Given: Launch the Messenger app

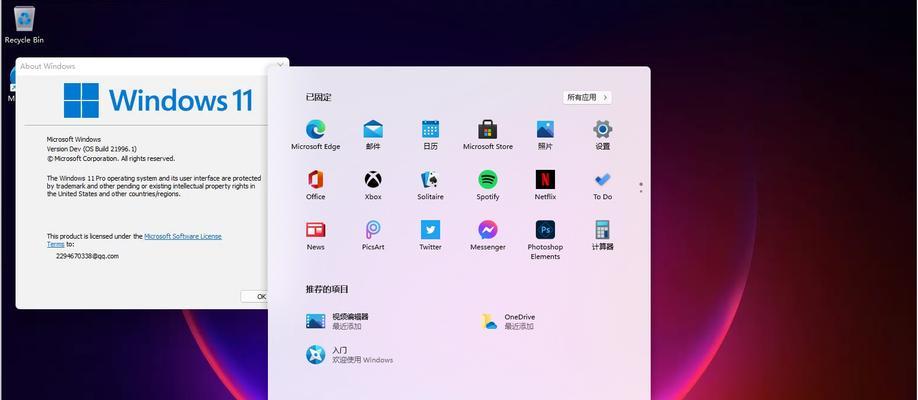Looking at the screenshot, I should (488, 235).
